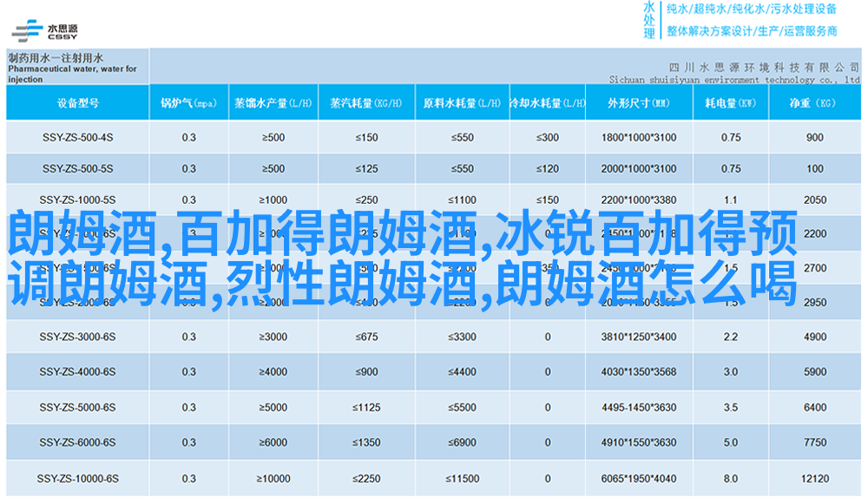Click model 'SSY-ZS-4000-6S'
868x504 pixels.
[77, 372]
